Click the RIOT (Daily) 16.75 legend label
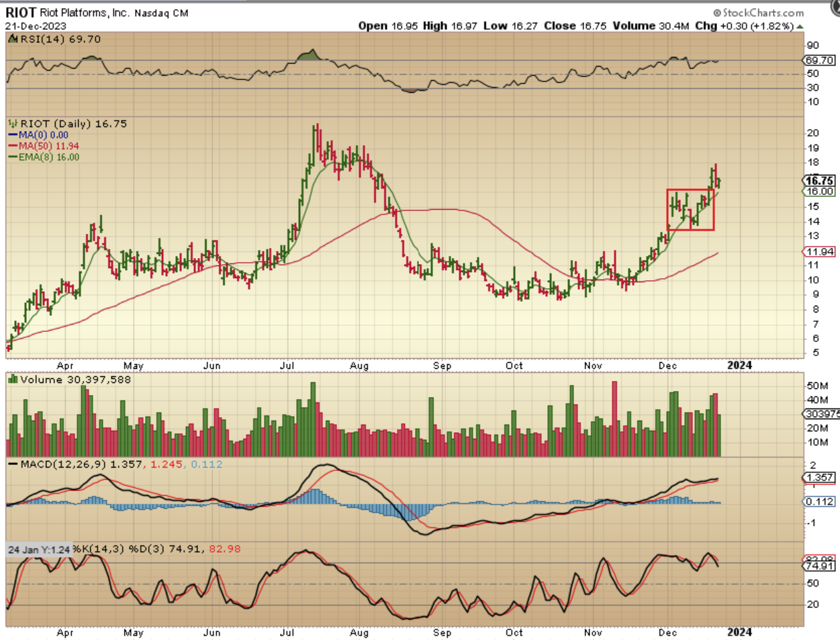 (x=73, y=124)
